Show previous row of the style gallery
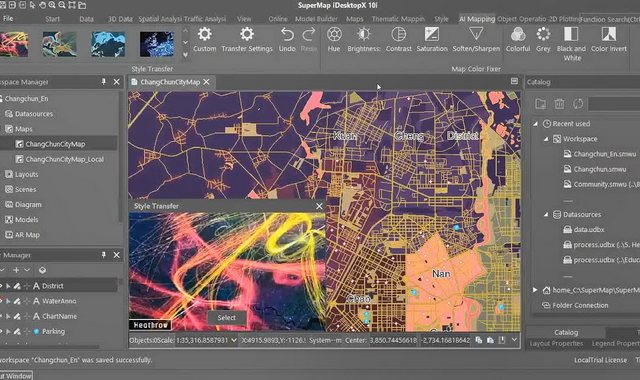This screenshot has height=380, width=640. tap(185, 30)
